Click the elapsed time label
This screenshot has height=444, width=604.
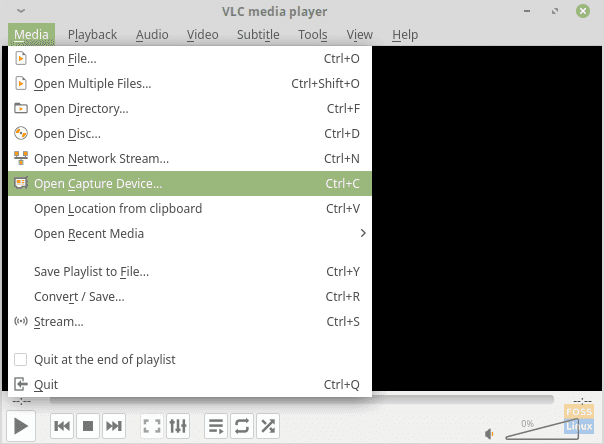(22, 402)
